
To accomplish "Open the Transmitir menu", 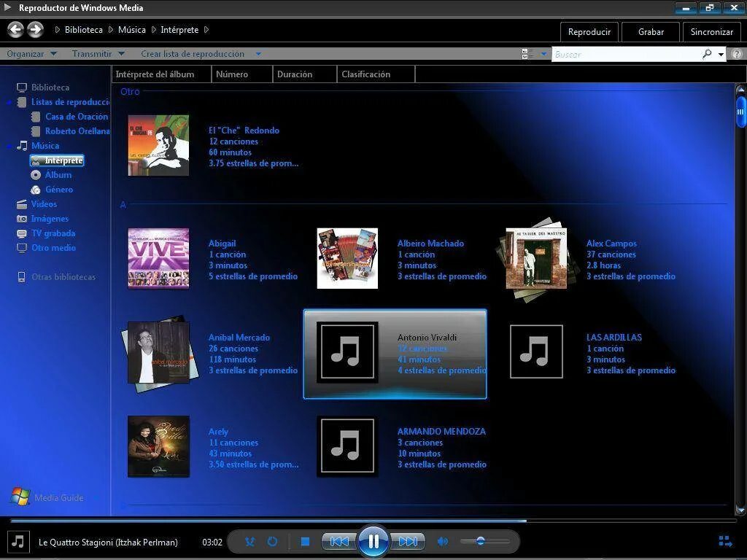I will point(98,54).
